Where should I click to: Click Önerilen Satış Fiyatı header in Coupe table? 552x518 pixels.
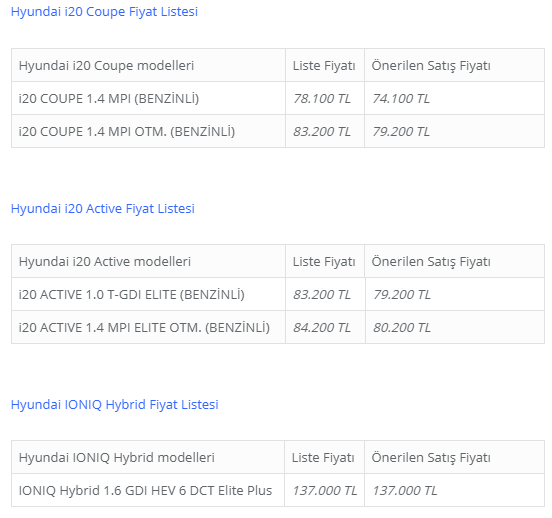[431, 65]
